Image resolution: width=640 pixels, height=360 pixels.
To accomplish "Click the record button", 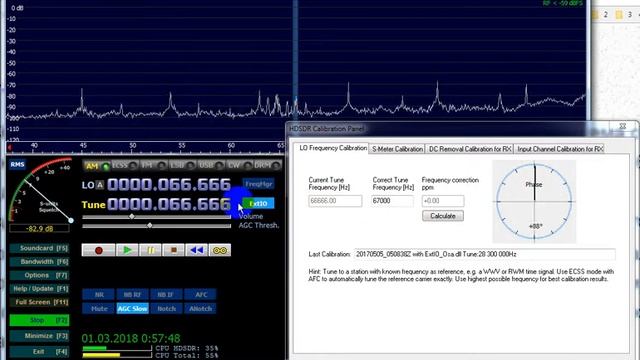I will (98, 250).
